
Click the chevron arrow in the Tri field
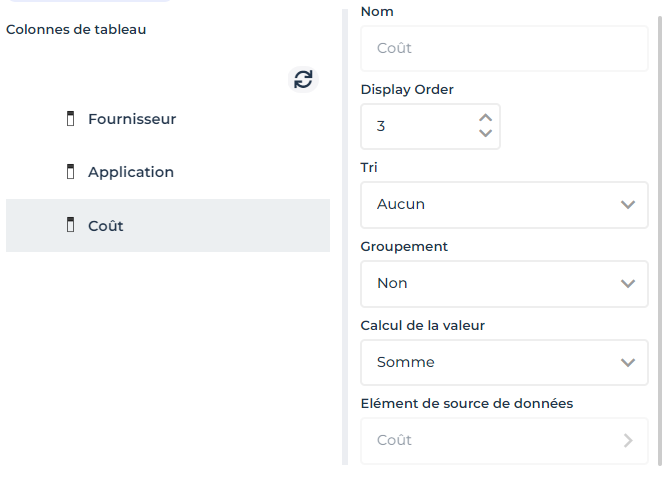coord(628,204)
